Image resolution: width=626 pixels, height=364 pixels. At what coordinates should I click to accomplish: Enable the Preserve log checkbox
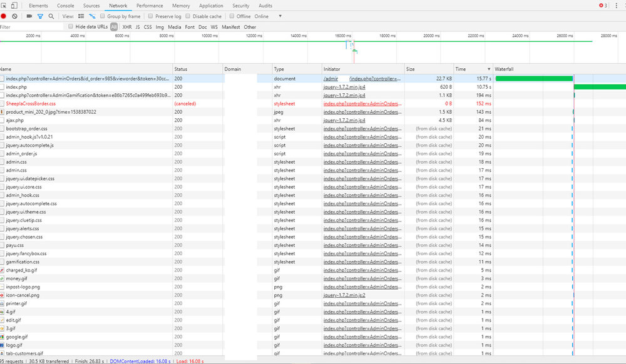(151, 16)
